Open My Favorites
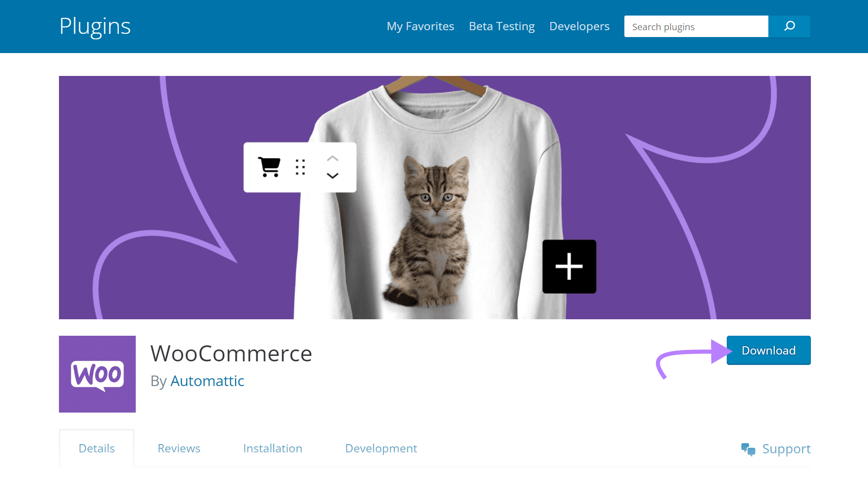 (420, 26)
